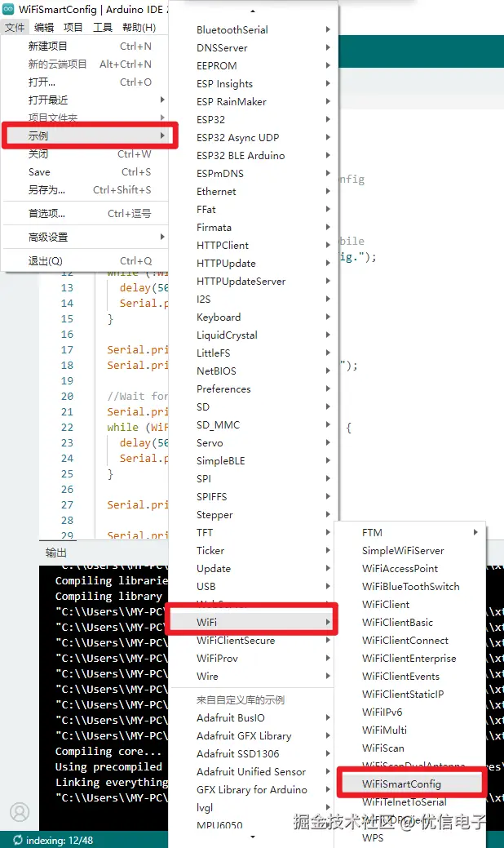
Task: Select WiFiAccessPoint example
Action: pyautogui.click(x=410, y=568)
